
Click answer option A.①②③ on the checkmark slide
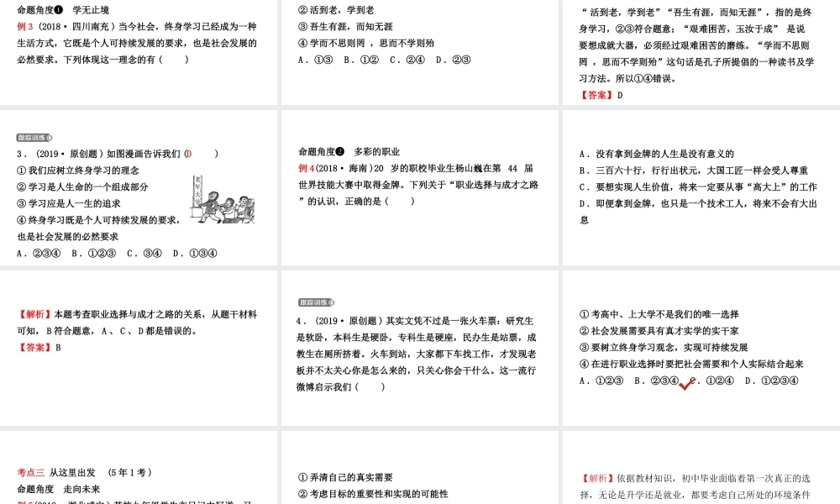coord(601,381)
